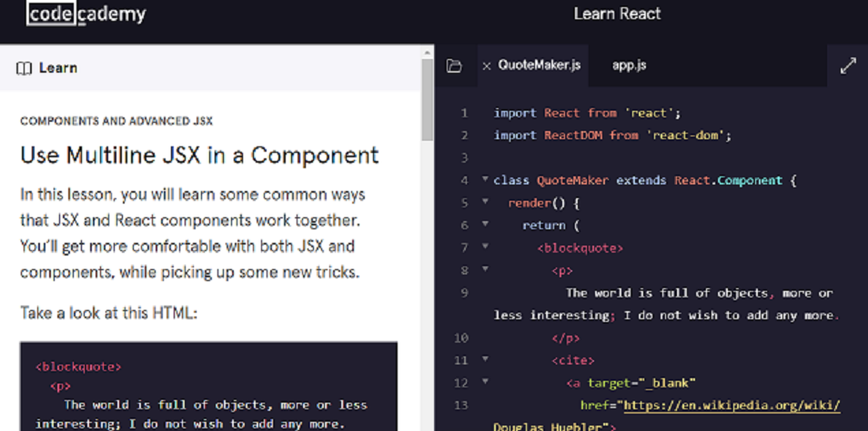Click React.Component text on line 4
868x431 pixels.
point(729,180)
